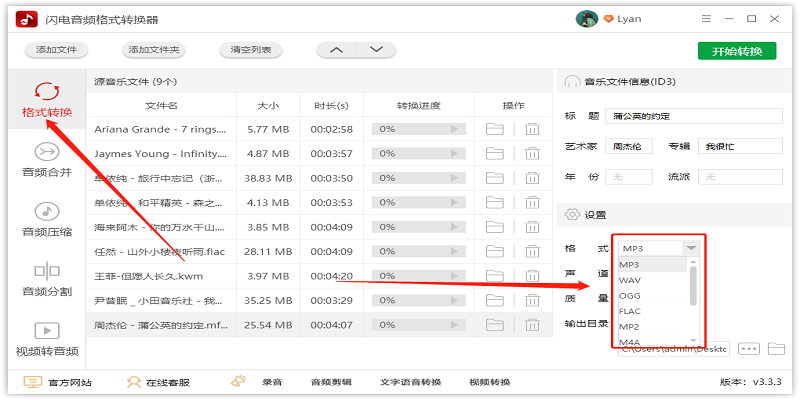This screenshot has width=800, height=400.
Task: Delete the 38.83 MB 旅行中忘记 file
Action: pos(533,178)
